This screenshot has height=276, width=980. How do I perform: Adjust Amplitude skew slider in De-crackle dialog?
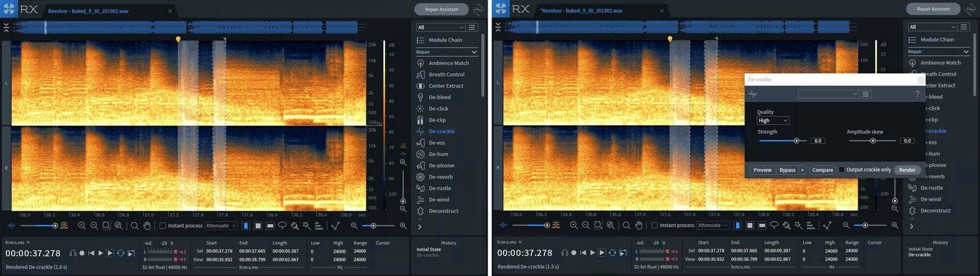point(873,141)
